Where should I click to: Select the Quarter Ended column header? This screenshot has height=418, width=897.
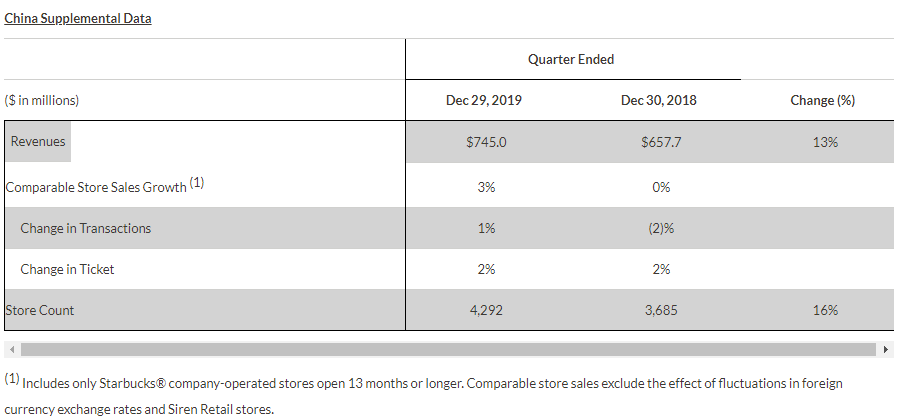(x=571, y=59)
